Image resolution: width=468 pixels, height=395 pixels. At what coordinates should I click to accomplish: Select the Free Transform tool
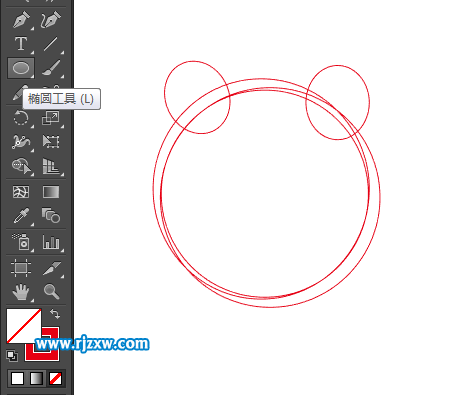51,141
